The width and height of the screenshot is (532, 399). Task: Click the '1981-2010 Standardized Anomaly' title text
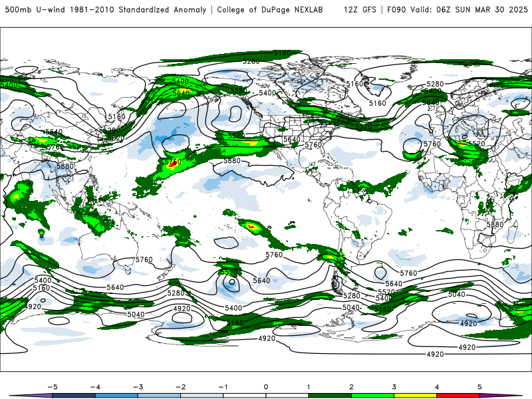pos(138,9)
